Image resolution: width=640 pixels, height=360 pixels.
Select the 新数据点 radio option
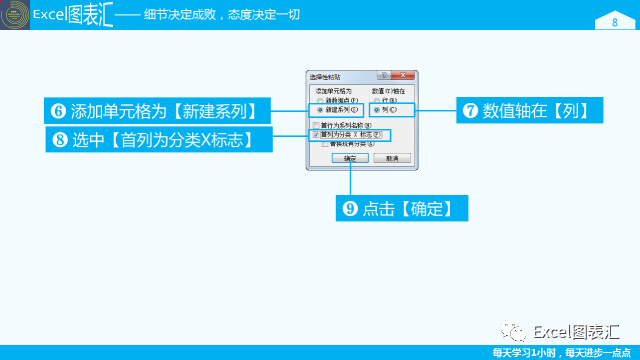[320, 100]
